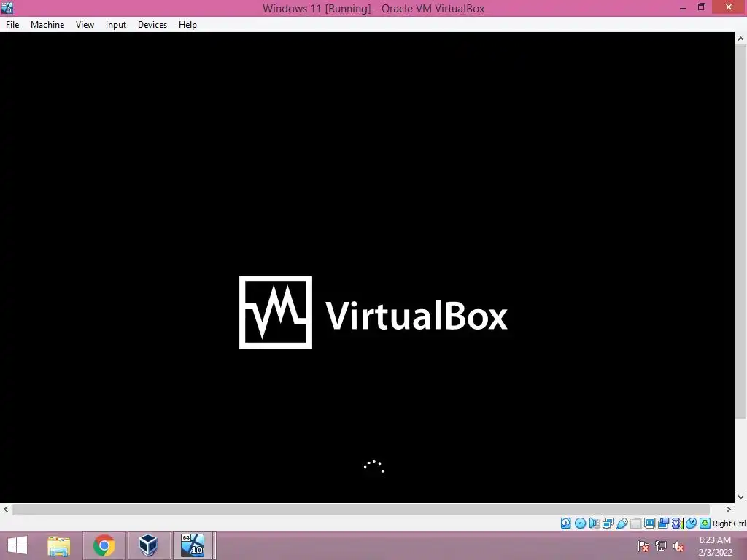Click the hard disk activity indicator icon
This screenshot has width=747, height=560.
pyautogui.click(x=566, y=524)
